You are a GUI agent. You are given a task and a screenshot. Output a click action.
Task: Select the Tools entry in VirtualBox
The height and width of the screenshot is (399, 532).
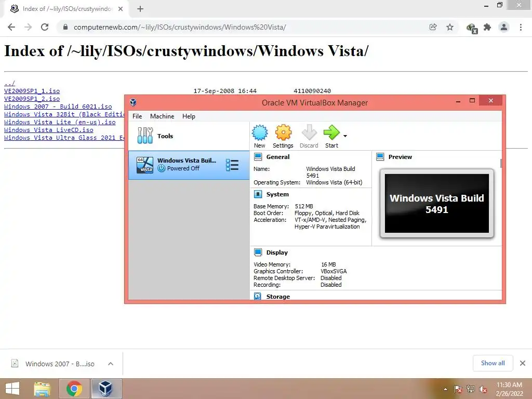[x=189, y=136]
